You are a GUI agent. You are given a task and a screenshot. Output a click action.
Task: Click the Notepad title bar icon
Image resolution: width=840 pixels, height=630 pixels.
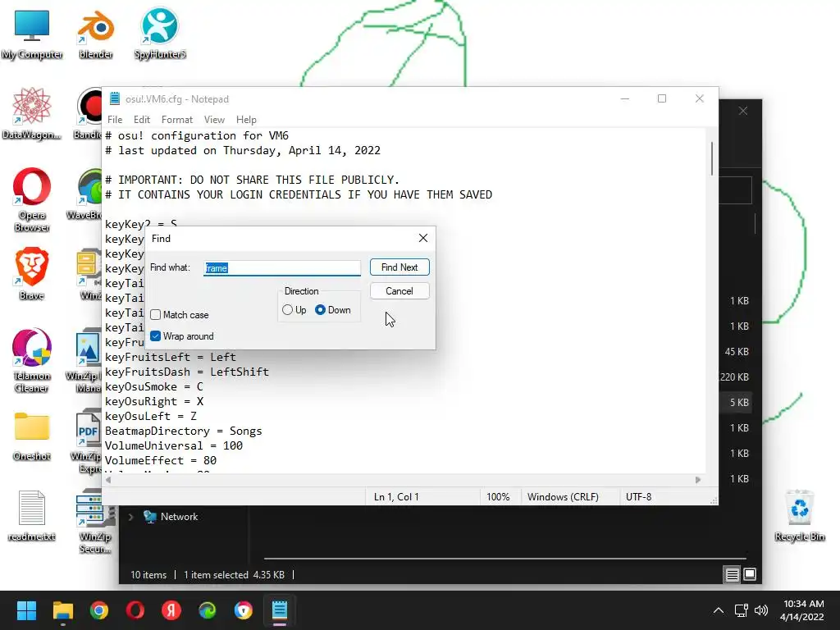click(x=115, y=98)
